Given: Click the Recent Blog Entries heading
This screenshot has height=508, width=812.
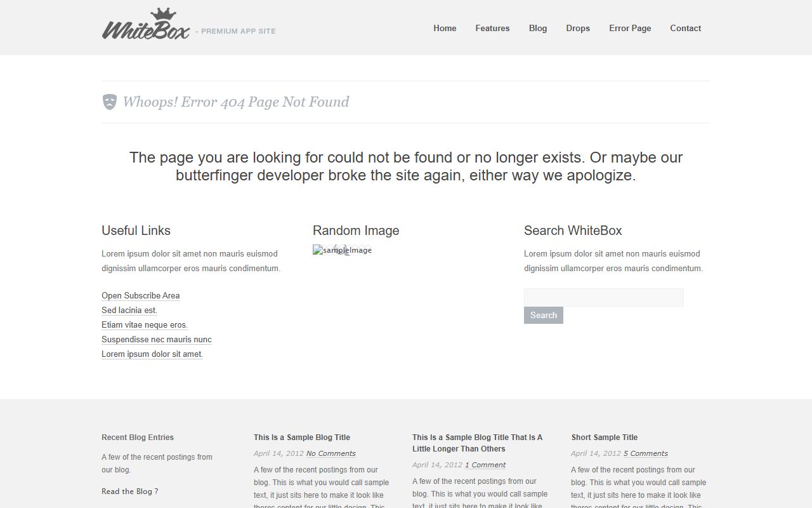Looking at the screenshot, I should 138,437.
